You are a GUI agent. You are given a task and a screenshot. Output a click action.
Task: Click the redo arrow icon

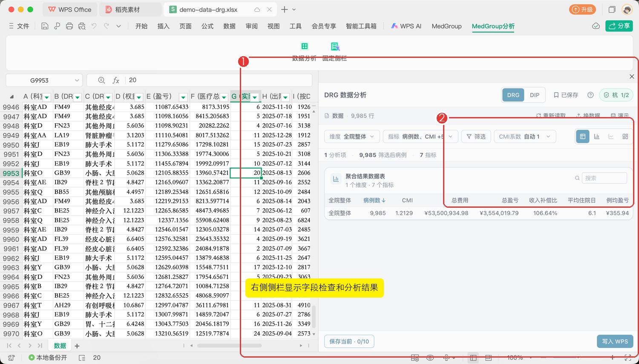106,26
